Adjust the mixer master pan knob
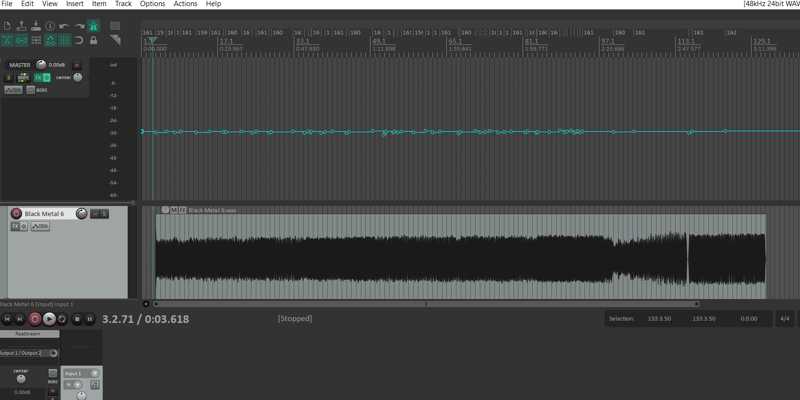 tap(21, 379)
